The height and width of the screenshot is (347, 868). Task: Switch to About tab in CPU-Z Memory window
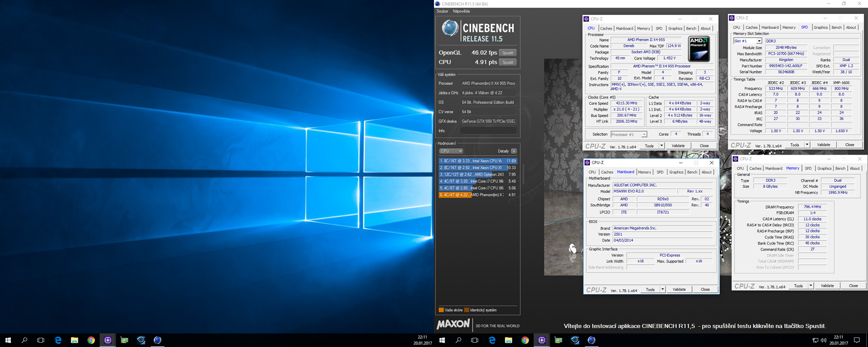tap(854, 169)
